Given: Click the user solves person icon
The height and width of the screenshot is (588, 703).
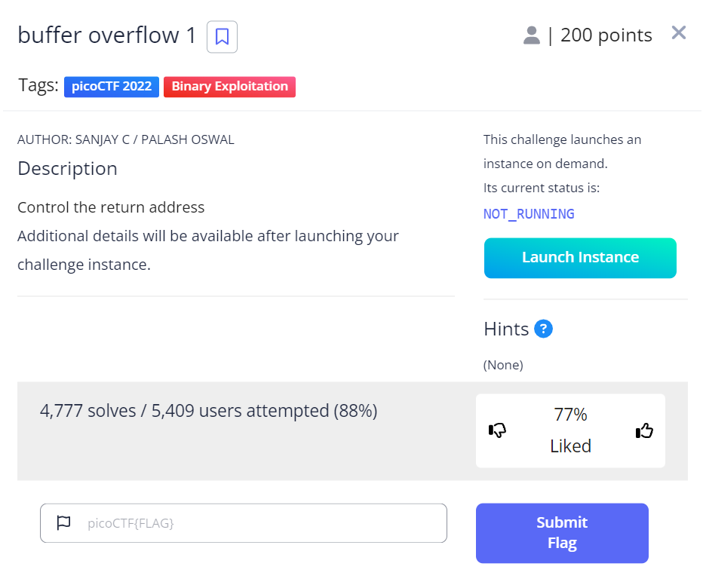Looking at the screenshot, I should click(x=532, y=35).
